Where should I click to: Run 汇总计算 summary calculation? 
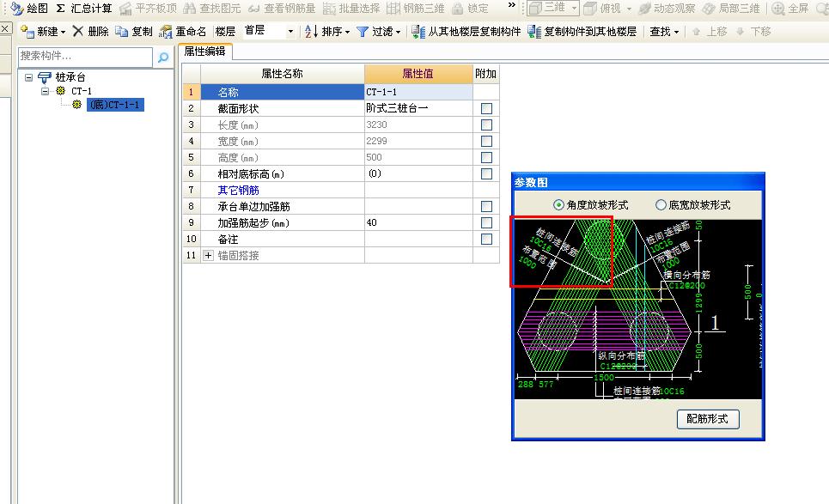coord(83,9)
